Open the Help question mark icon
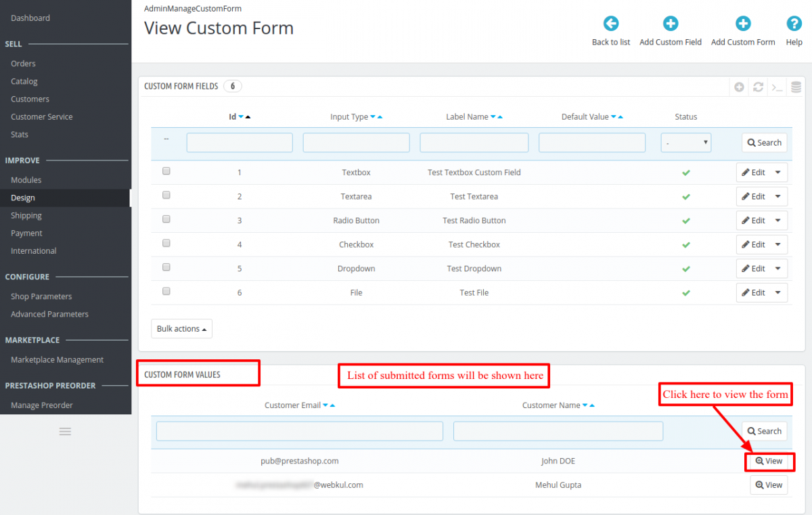This screenshot has height=515, width=812. pos(794,24)
